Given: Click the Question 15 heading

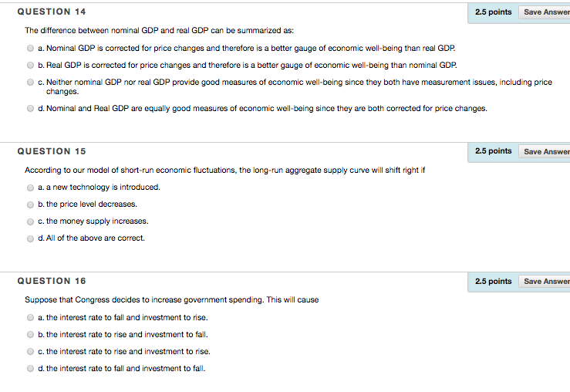Looking at the screenshot, I should click(52, 151).
